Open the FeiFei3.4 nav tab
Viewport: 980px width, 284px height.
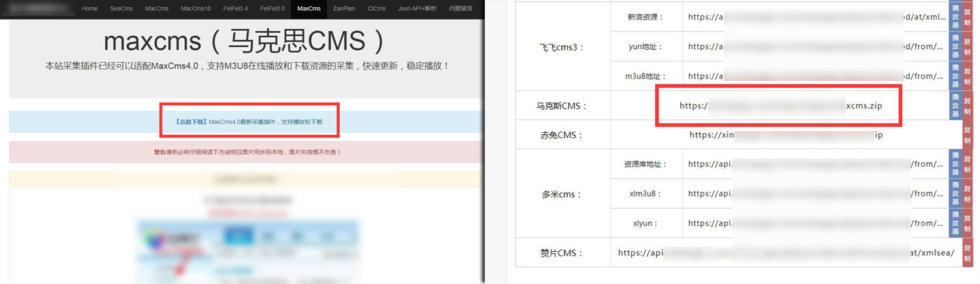[235, 9]
